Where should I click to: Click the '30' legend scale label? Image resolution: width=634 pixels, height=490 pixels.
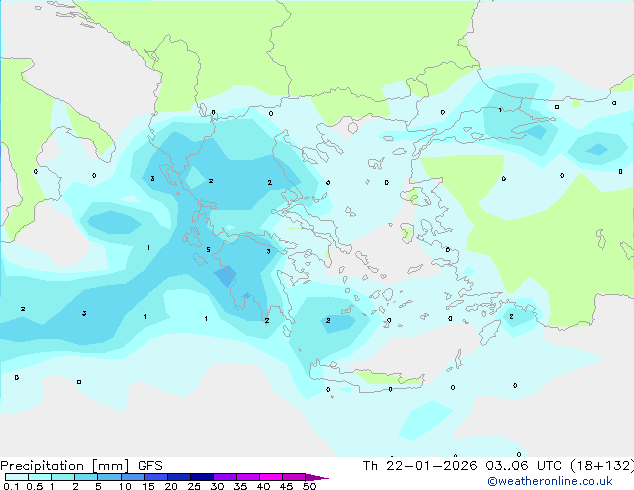coord(217,486)
